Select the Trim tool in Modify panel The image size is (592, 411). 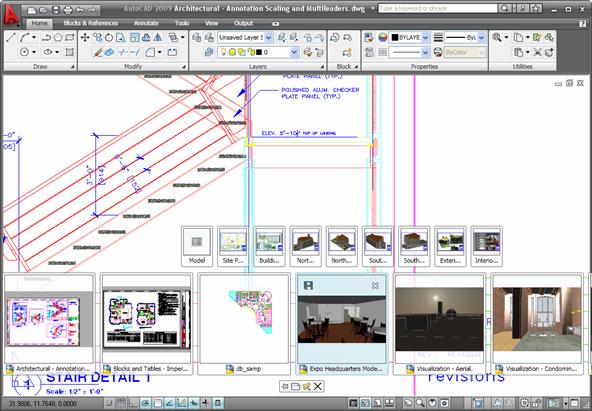tap(122, 52)
